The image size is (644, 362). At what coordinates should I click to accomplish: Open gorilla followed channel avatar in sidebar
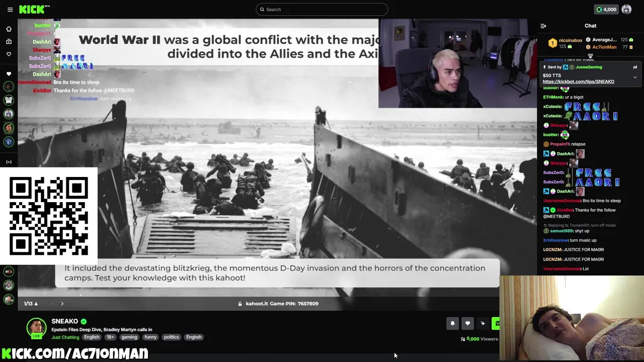pos(9,100)
